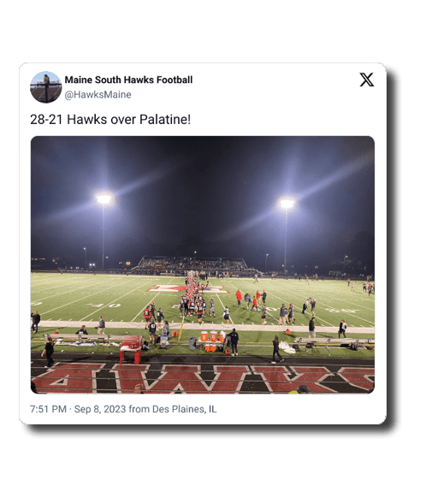Click the far-side bleachers in photo
This screenshot has width=426, height=504.
coord(192,265)
